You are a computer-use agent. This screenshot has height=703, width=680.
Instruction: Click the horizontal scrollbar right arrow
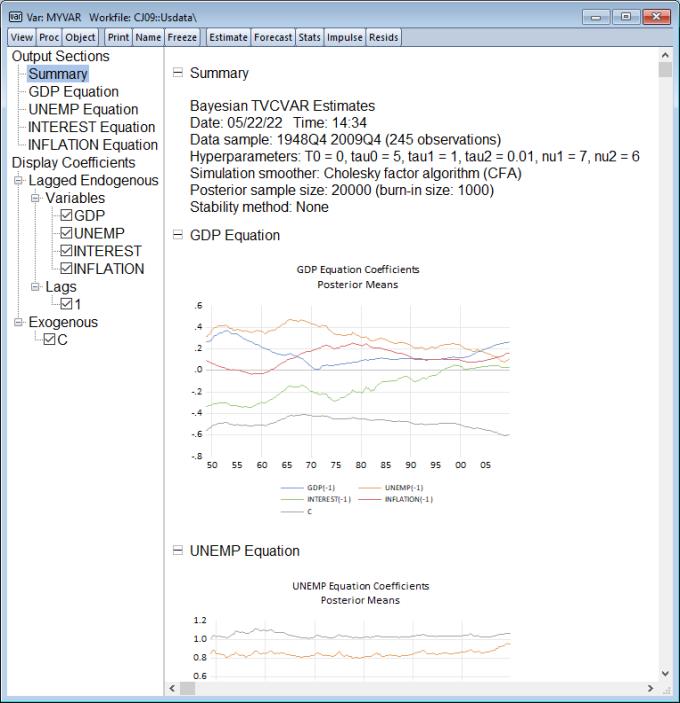click(650, 689)
